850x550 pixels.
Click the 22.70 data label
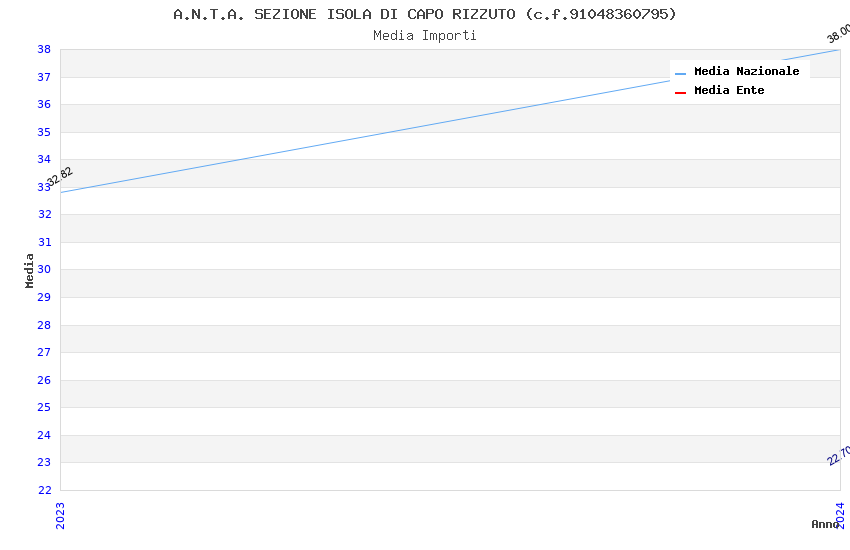coord(839,455)
